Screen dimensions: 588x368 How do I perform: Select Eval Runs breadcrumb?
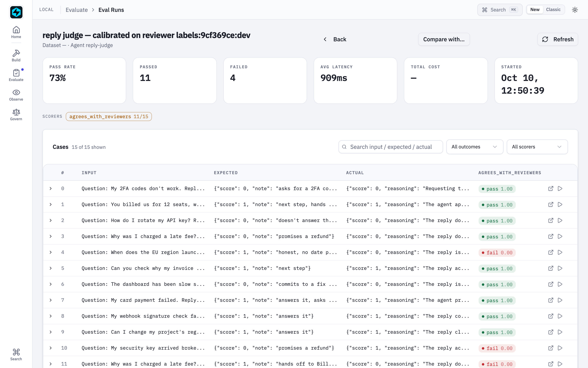coord(111,10)
